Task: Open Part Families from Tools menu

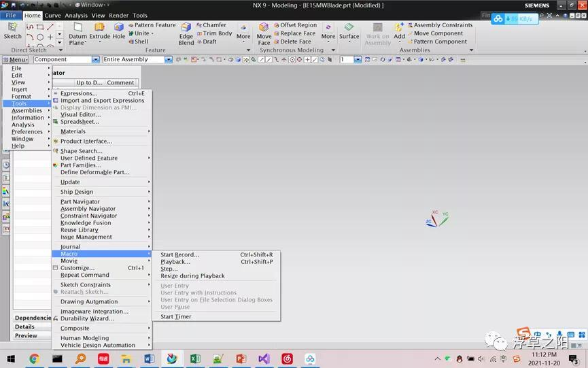Action: coord(101,165)
